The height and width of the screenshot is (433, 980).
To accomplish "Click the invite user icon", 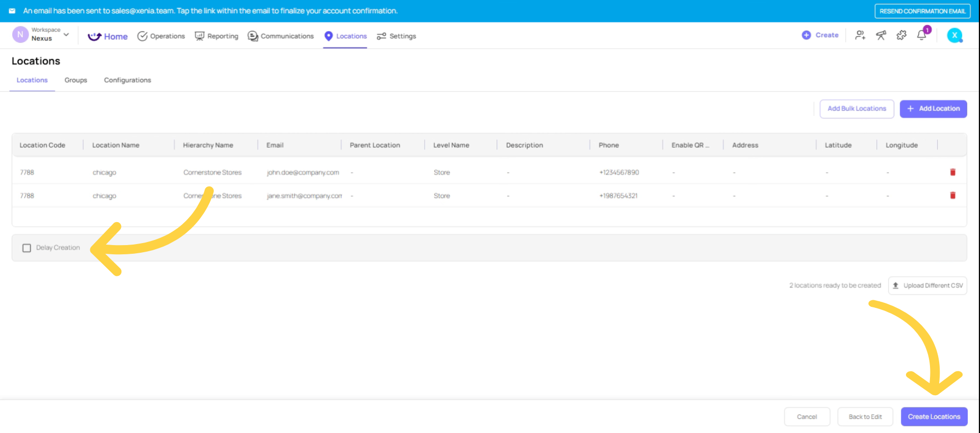I will [x=860, y=35].
